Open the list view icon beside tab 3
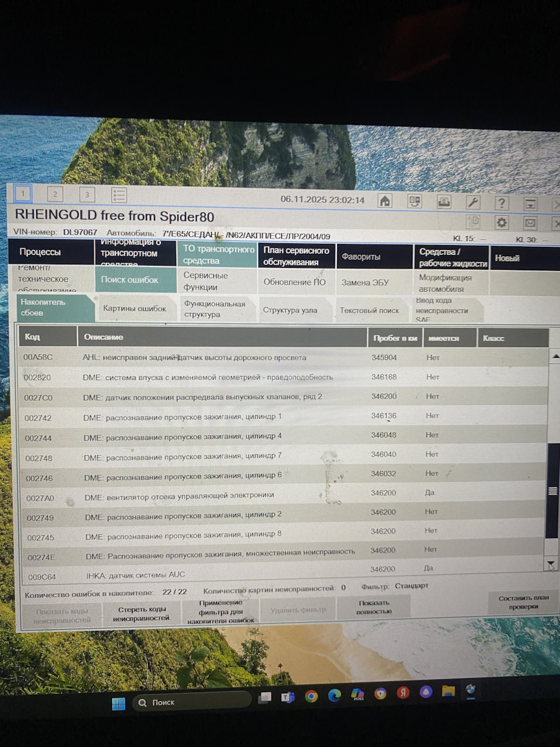Image resolution: width=560 pixels, height=747 pixels. (x=119, y=194)
